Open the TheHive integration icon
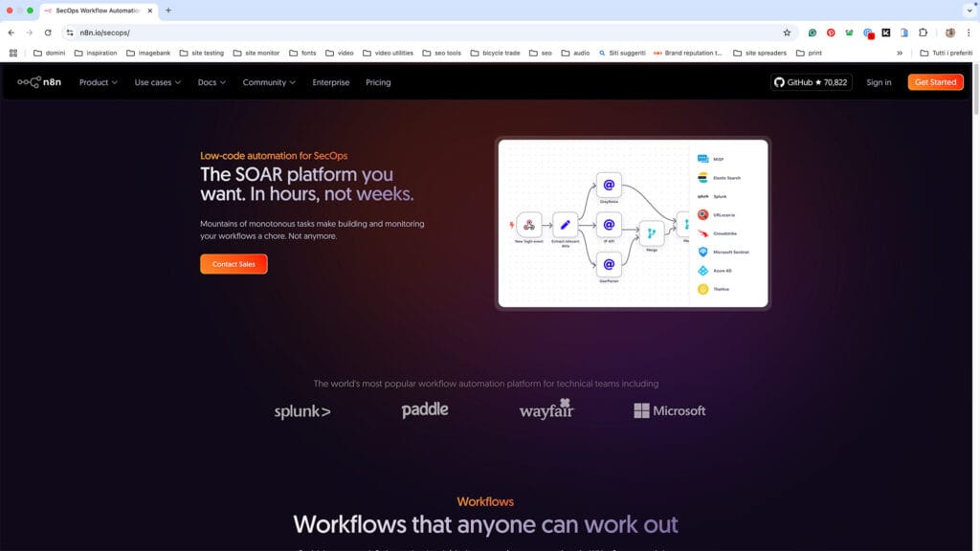 pos(703,289)
